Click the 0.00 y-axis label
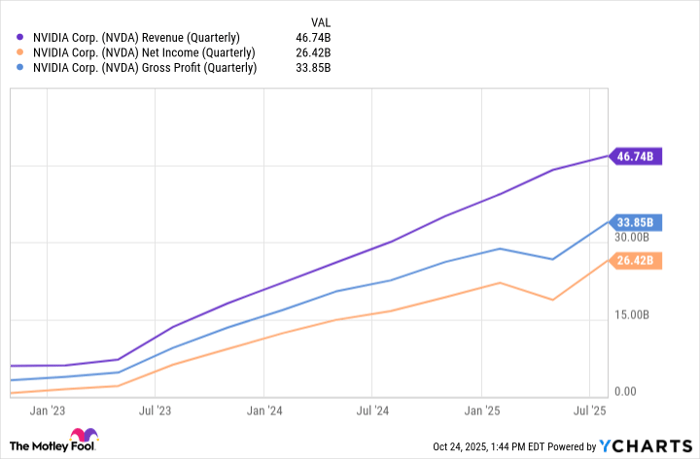The image size is (700, 459). (625, 392)
